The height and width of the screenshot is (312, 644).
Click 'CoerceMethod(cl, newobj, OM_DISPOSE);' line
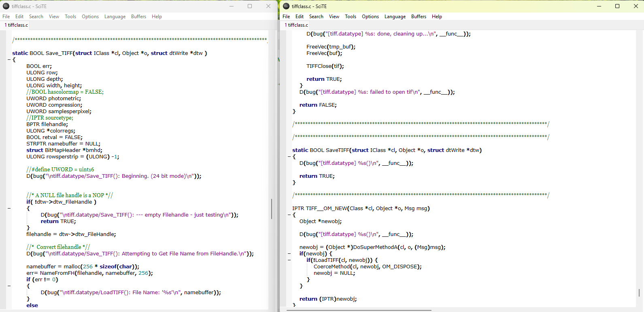[x=368, y=266]
